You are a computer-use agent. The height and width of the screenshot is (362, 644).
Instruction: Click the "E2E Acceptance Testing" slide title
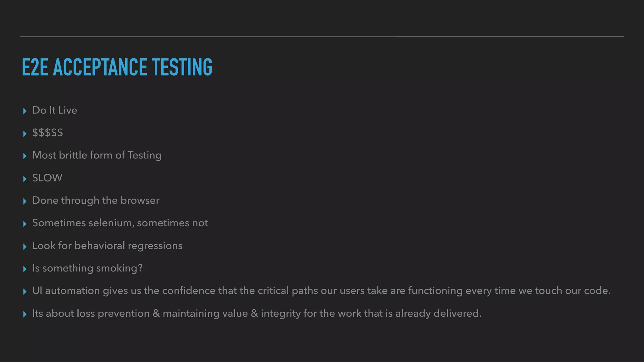point(117,67)
